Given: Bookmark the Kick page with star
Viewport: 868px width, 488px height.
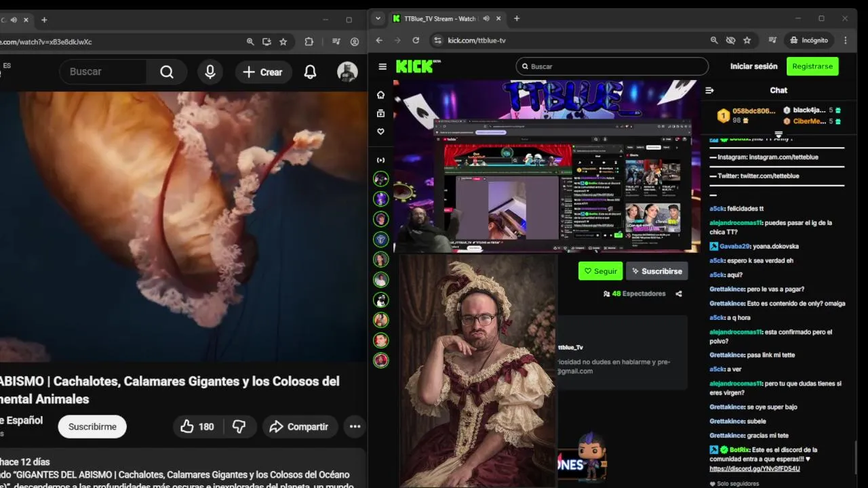Looking at the screenshot, I should click(x=747, y=40).
